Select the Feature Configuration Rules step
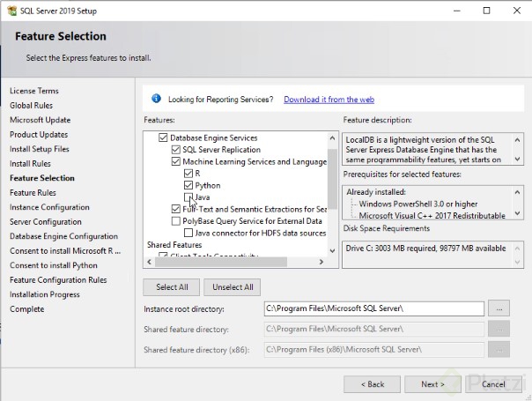 tap(58, 280)
